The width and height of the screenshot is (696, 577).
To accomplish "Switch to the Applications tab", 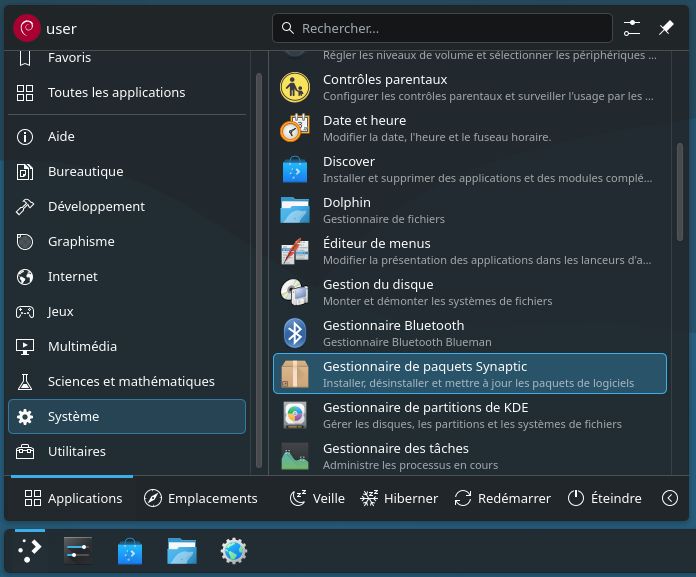I will point(74,498).
